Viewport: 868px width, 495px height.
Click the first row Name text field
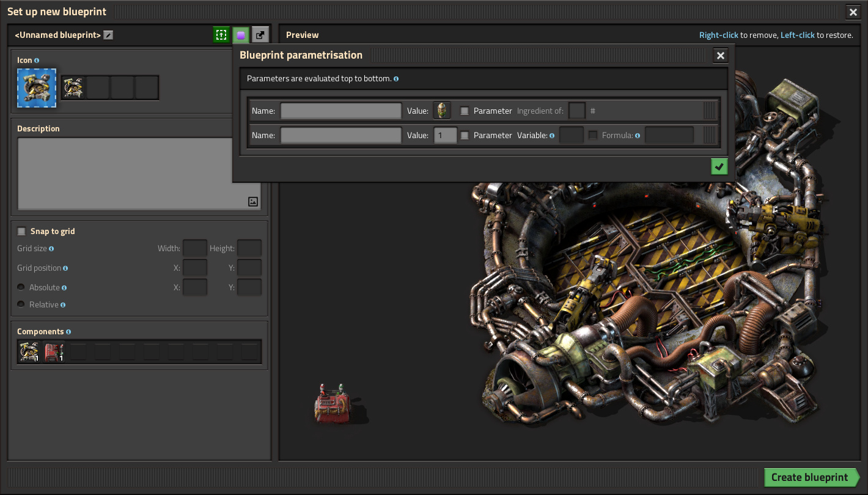[x=340, y=111]
